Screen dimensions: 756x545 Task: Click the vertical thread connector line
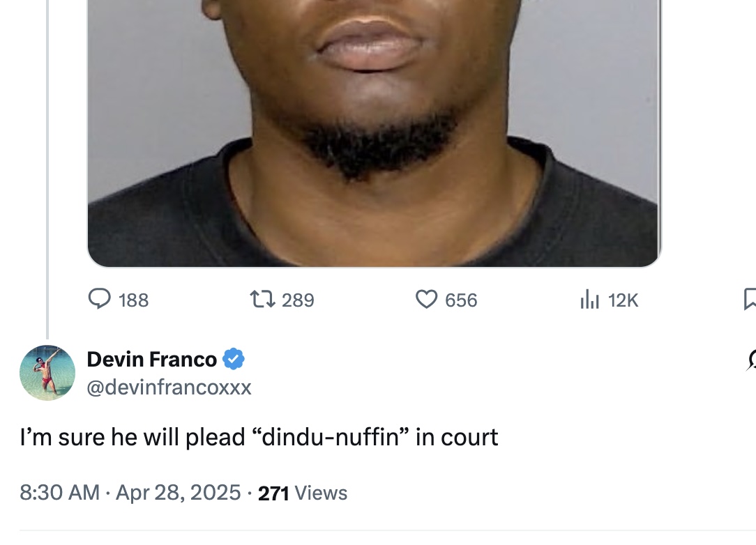[x=47, y=169]
